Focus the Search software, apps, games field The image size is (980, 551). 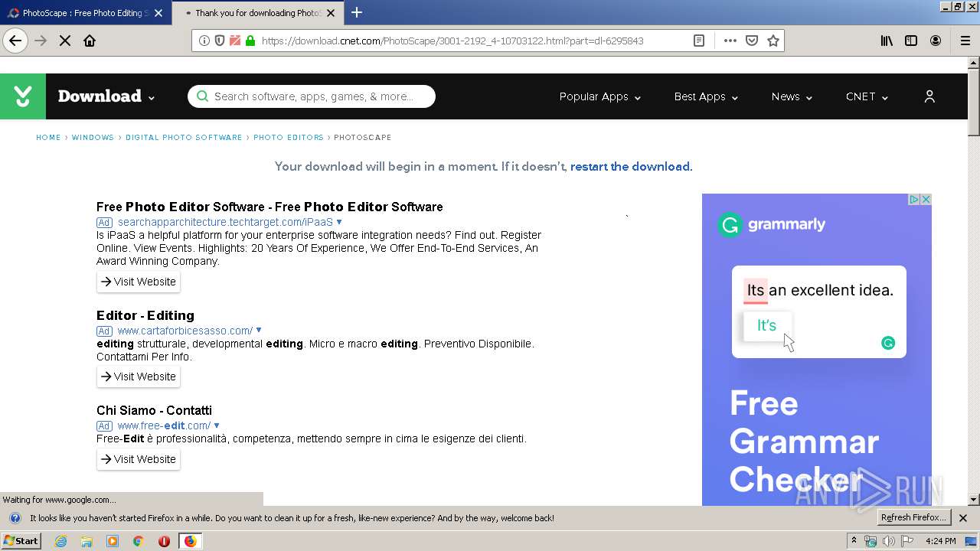(x=312, y=96)
